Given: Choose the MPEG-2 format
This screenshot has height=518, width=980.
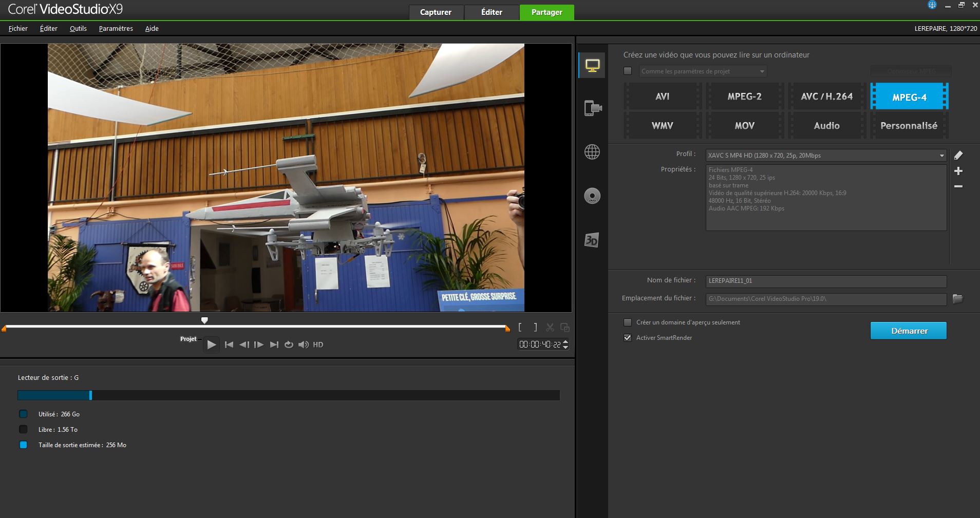Looking at the screenshot, I should 745,97.
